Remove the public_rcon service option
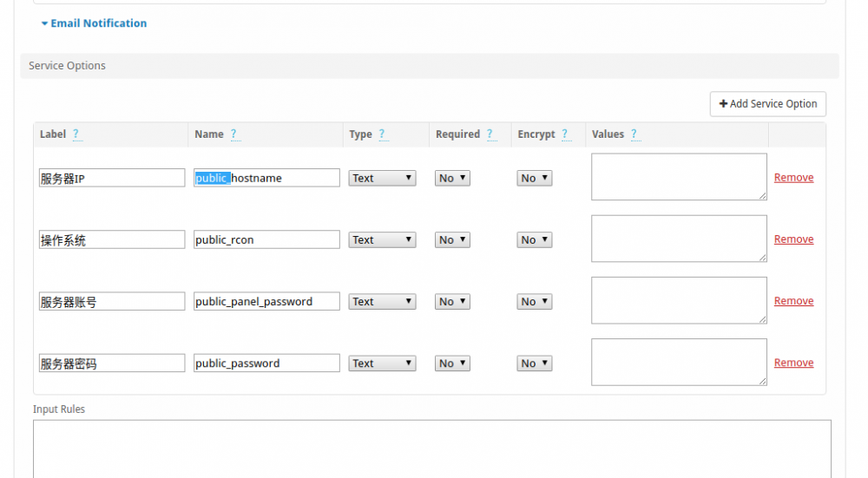The height and width of the screenshot is (478, 868). [x=794, y=239]
